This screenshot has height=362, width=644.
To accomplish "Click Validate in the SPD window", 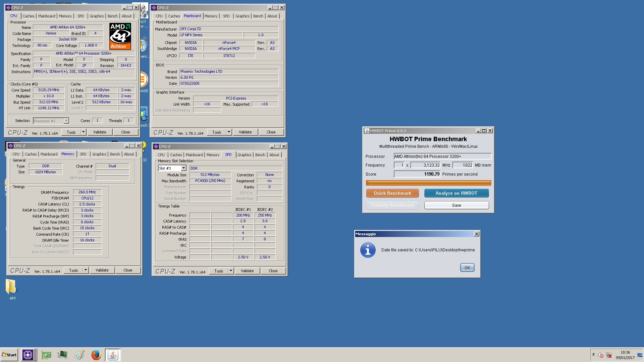I will click(x=247, y=271).
